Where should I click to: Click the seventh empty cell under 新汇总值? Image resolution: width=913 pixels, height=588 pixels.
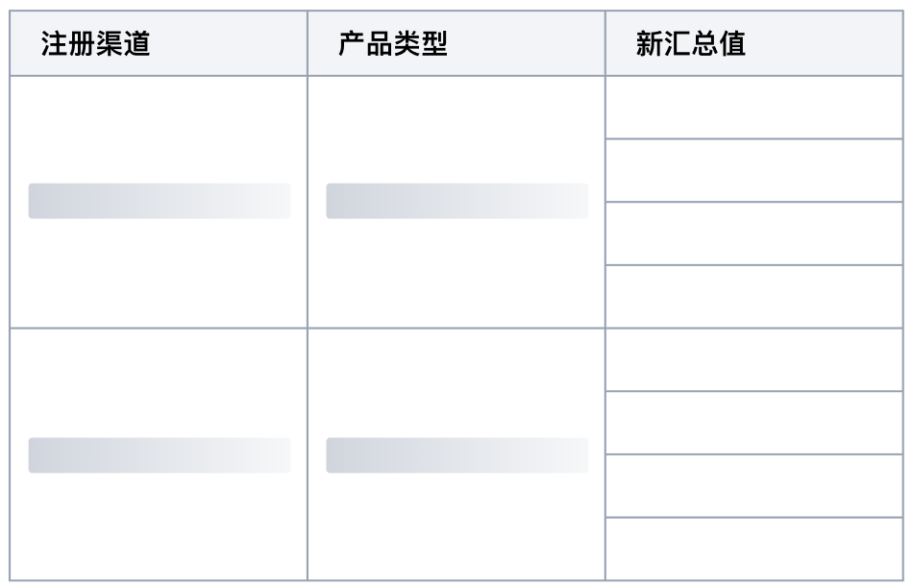[x=754, y=485]
